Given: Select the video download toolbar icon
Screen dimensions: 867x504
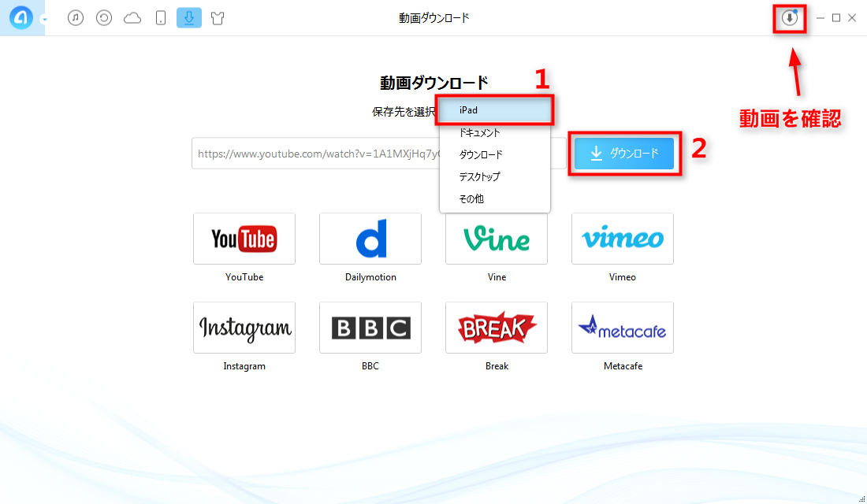Looking at the screenshot, I should point(189,17).
